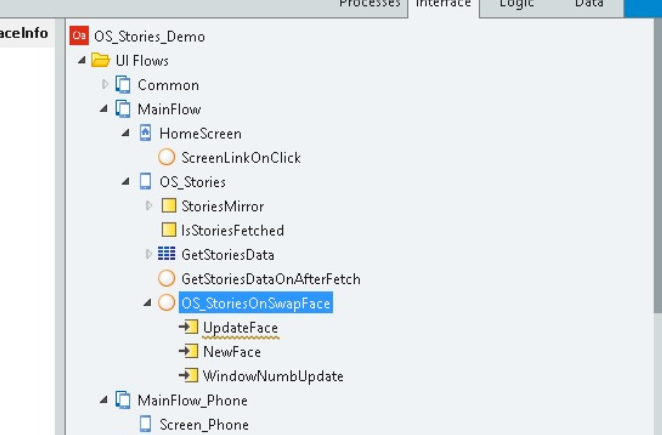Click the Screen_Phone screen icon
Screen dimensions: 662x435
coord(145,424)
